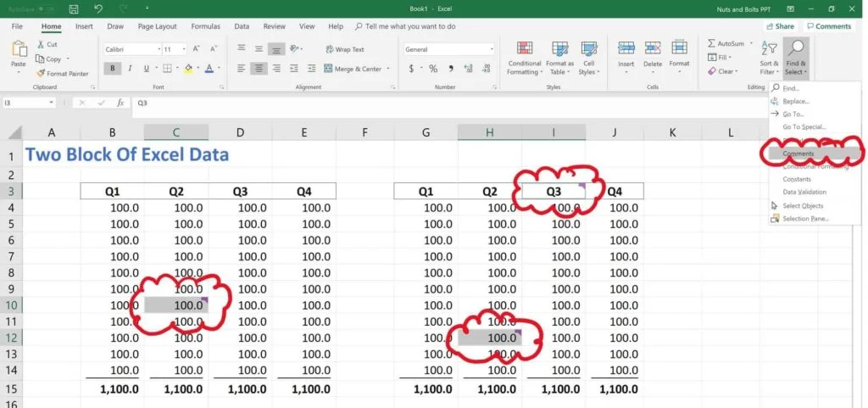The height and width of the screenshot is (408, 868).
Task: Middle align cell contents
Action: point(259,48)
